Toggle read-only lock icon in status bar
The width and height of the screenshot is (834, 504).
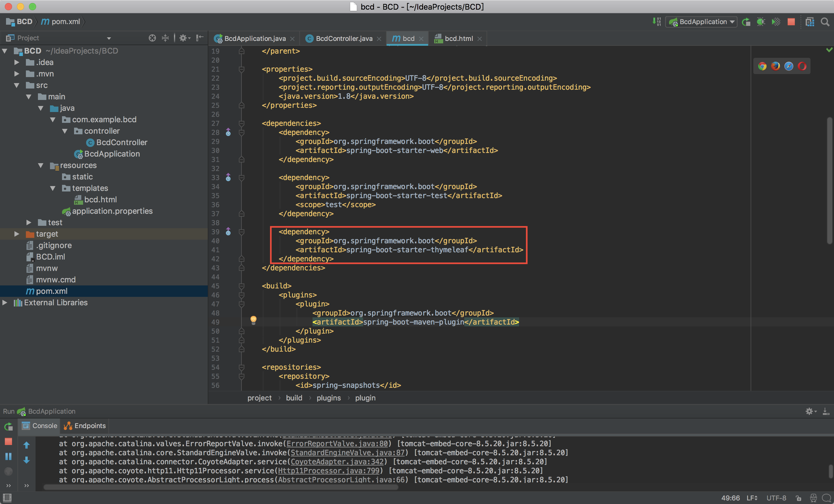tap(798, 498)
